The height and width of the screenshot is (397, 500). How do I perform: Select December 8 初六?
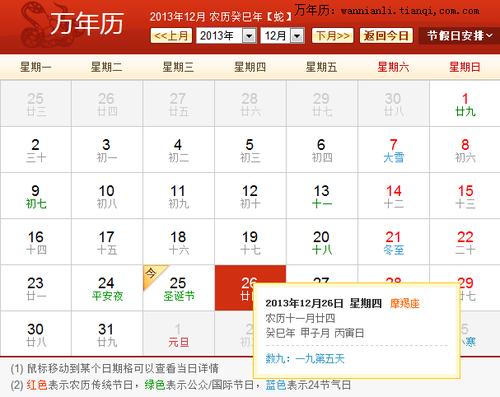[x=465, y=150]
